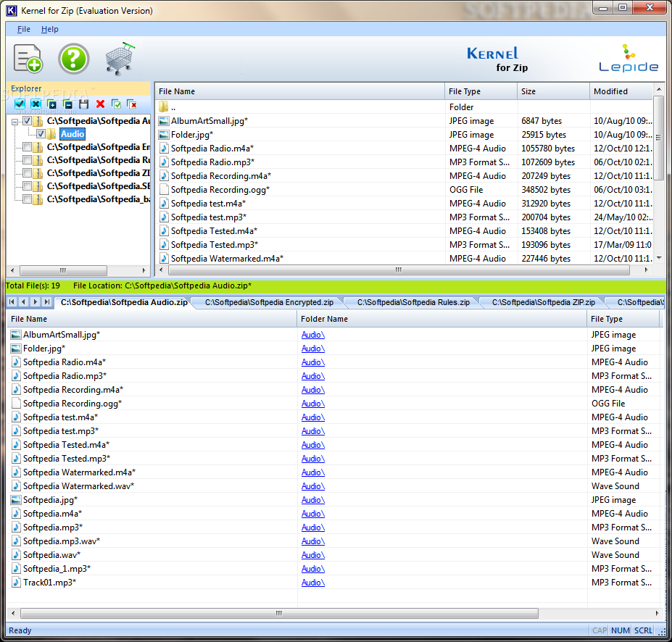Check the Softpedia_ba archive checkbox

pos(27,199)
